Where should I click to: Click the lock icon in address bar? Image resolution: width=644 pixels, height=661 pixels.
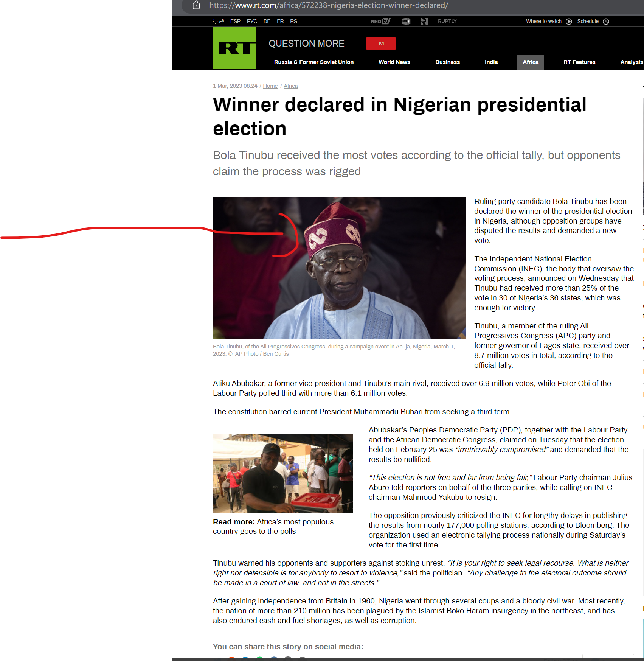tap(196, 5)
